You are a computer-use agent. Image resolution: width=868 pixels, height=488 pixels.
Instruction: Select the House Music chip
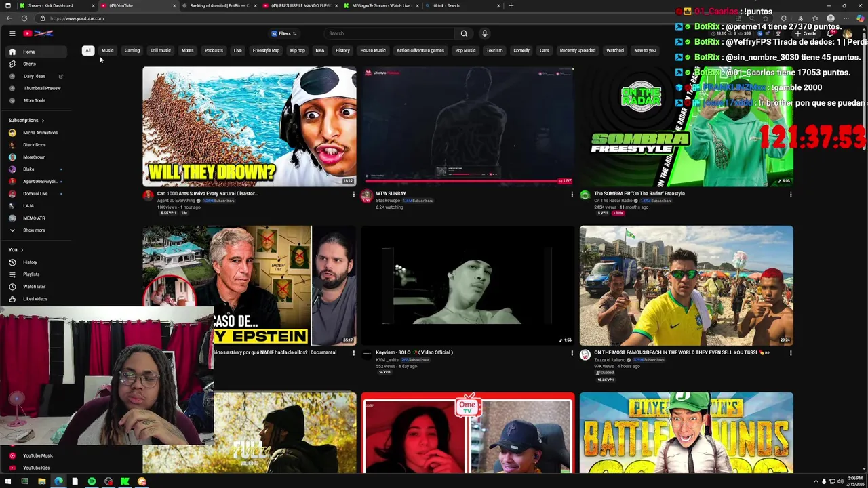click(373, 50)
